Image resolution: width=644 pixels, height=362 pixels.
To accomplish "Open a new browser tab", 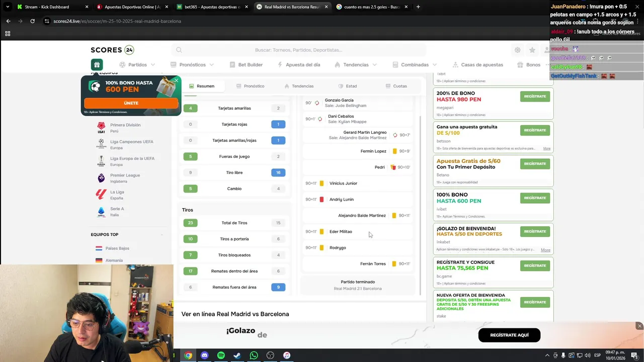I will click(x=418, y=7).
